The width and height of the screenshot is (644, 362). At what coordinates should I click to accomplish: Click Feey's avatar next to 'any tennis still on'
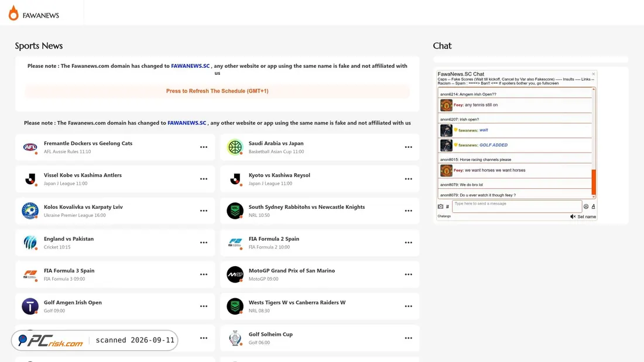pos(446,105)
